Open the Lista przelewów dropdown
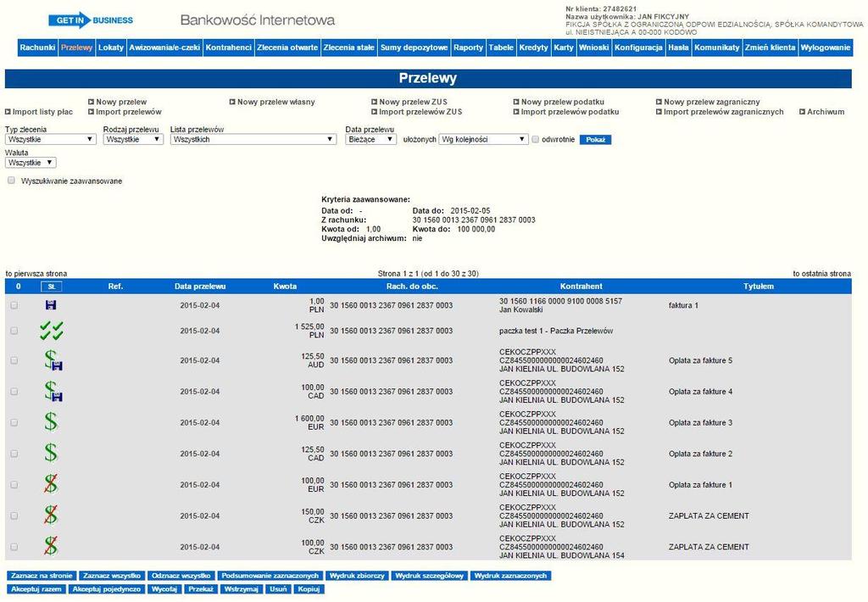 [253, 140]
